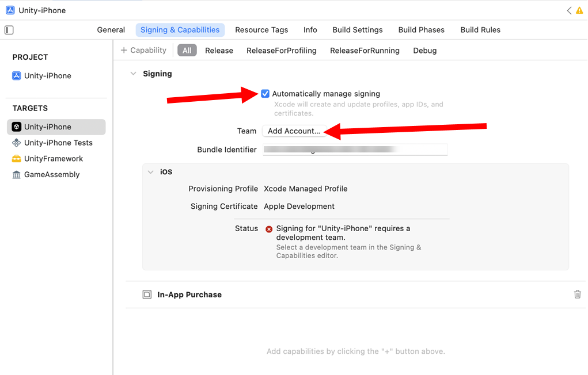Screen dimensions: 588x375
Task: Collapse the iOS signing subsection
Action: [151, 172]
